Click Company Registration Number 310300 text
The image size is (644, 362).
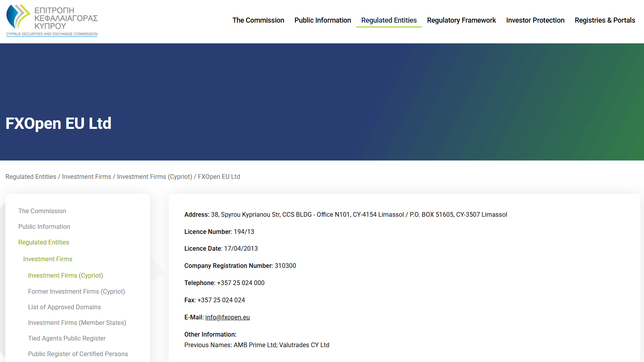[x=240, y=266]
